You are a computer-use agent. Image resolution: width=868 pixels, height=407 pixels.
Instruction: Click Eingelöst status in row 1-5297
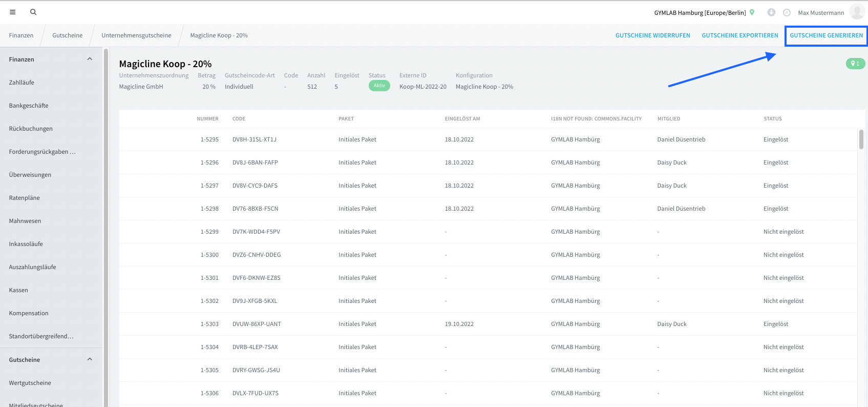[x=776, y=186]
